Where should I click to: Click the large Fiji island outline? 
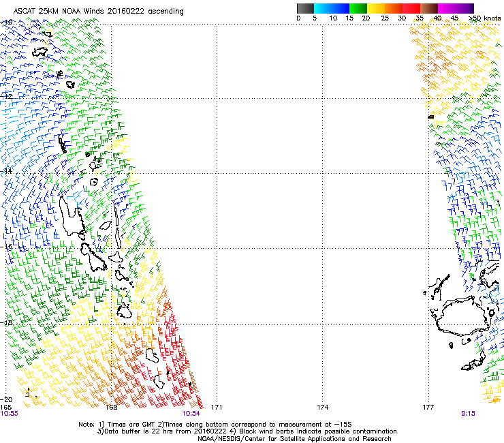(x=463, y=317)
